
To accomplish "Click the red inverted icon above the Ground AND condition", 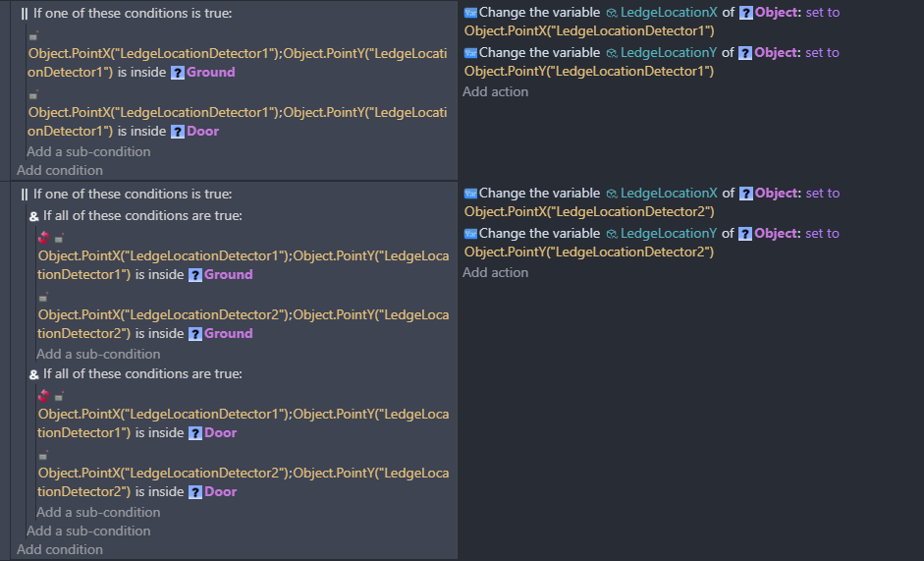I will [43, 237].
